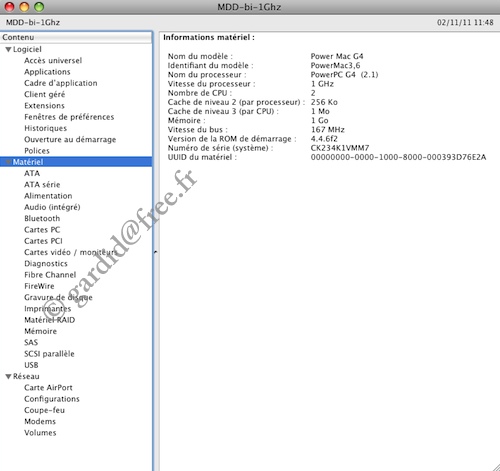
Task: Open the Coupe-feu network entry
Action: tap(44, 410)
